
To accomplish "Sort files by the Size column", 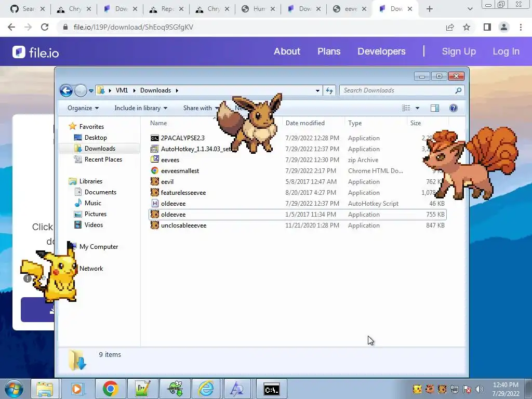I will tap(416, 123).
